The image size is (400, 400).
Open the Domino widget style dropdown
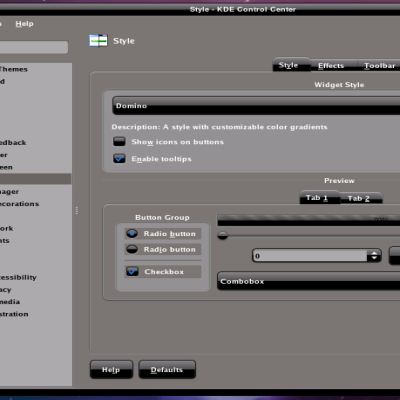point(256,106)
